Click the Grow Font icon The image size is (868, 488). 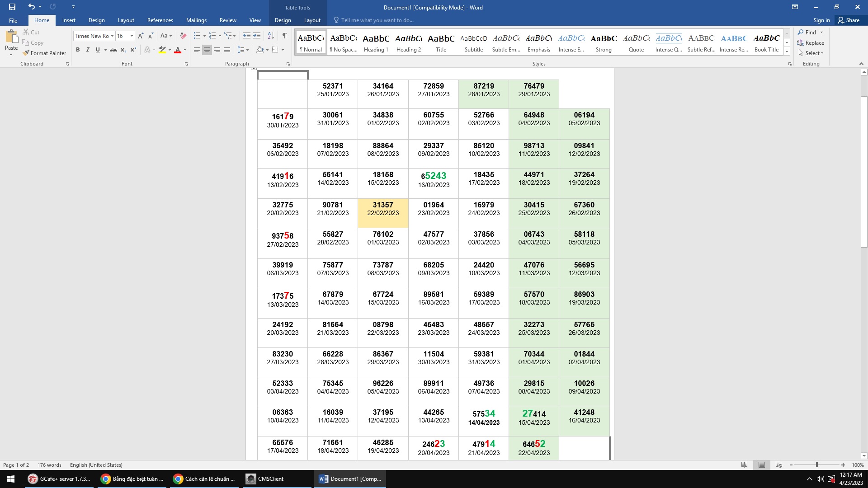point(141,36)
